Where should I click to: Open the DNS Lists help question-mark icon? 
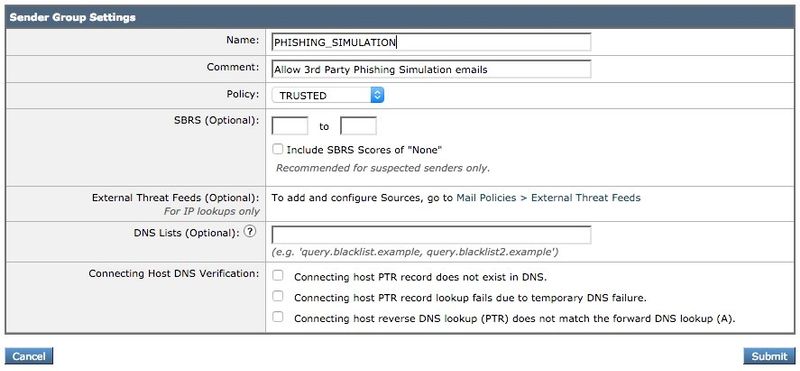click(249, 232)
